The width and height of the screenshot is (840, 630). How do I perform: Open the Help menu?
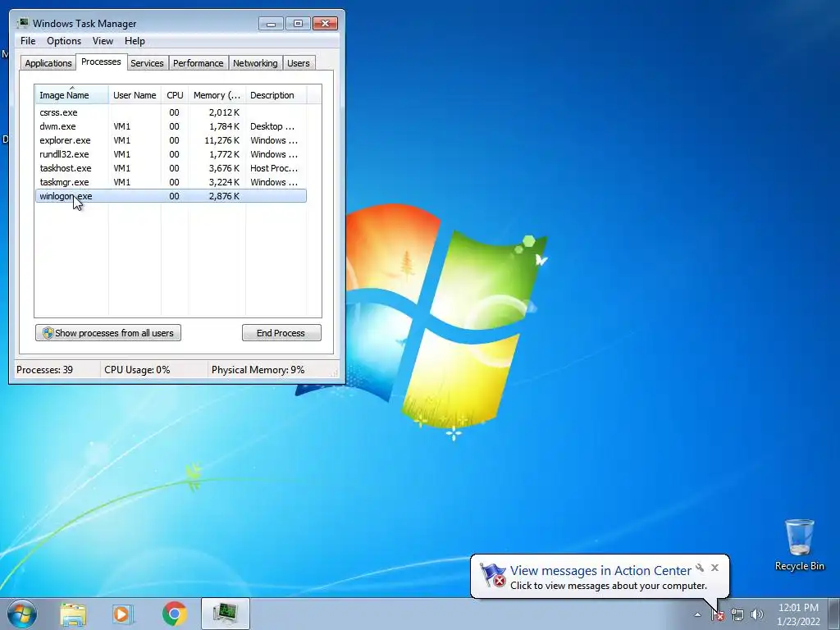[135, 41]
